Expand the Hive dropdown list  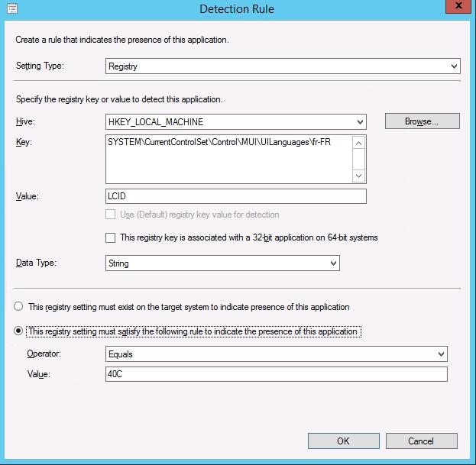coord(236,121)
